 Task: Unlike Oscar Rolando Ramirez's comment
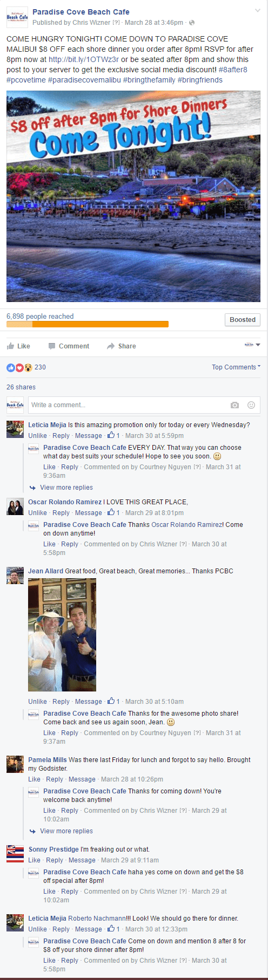pos(37,513)
